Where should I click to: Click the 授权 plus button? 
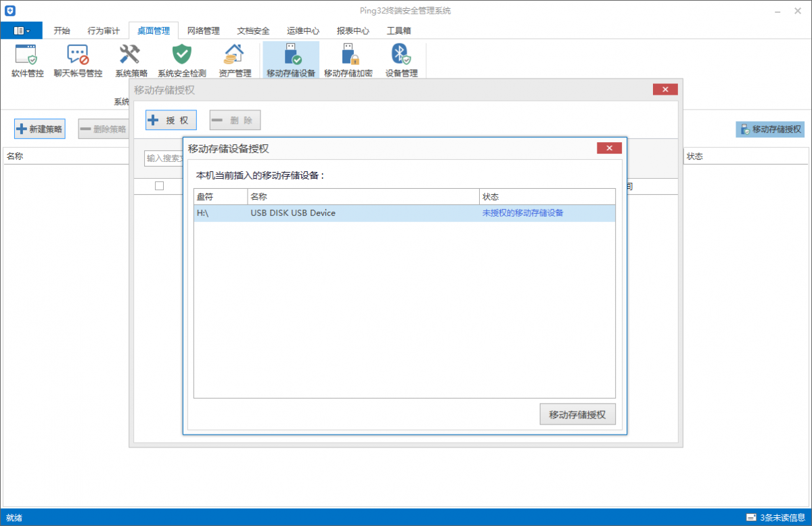(x=171, y=120)
